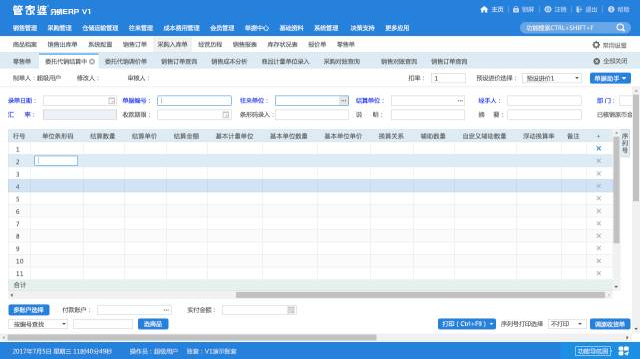Click the grid icon in bottom status bar
Image resolution: width=641 pixels, height=360 pixels.
[x=624, y=351]
